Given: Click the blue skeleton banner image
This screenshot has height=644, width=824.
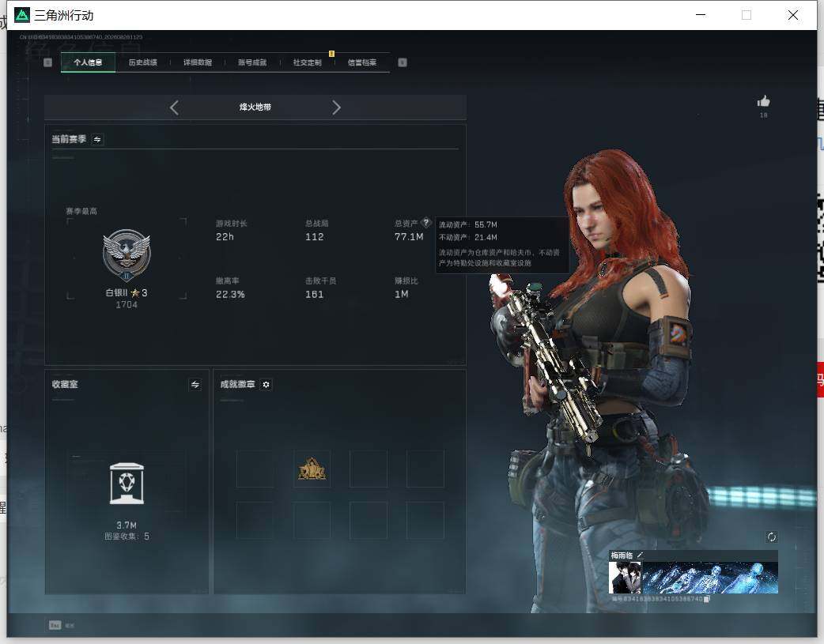Looking at the screenshot, I should [710, 578].
